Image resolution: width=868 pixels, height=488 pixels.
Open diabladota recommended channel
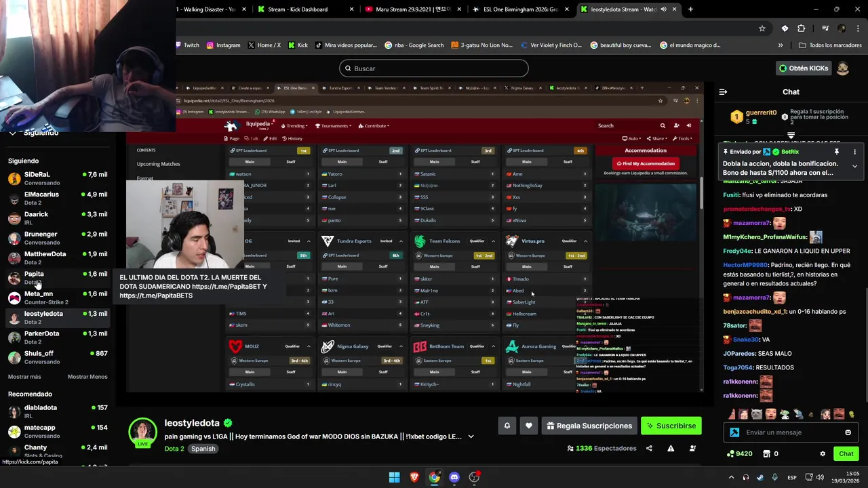pos(58,411)
